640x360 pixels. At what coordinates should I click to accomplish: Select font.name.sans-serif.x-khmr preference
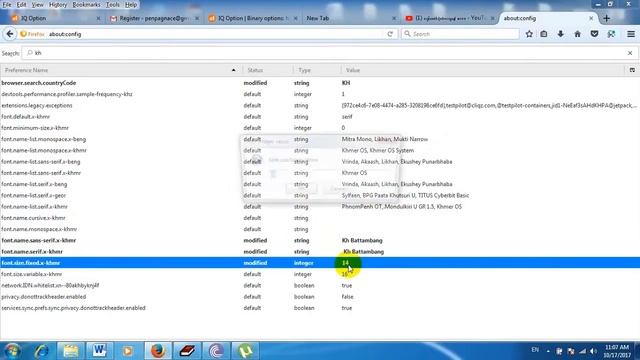click(320, 240)
